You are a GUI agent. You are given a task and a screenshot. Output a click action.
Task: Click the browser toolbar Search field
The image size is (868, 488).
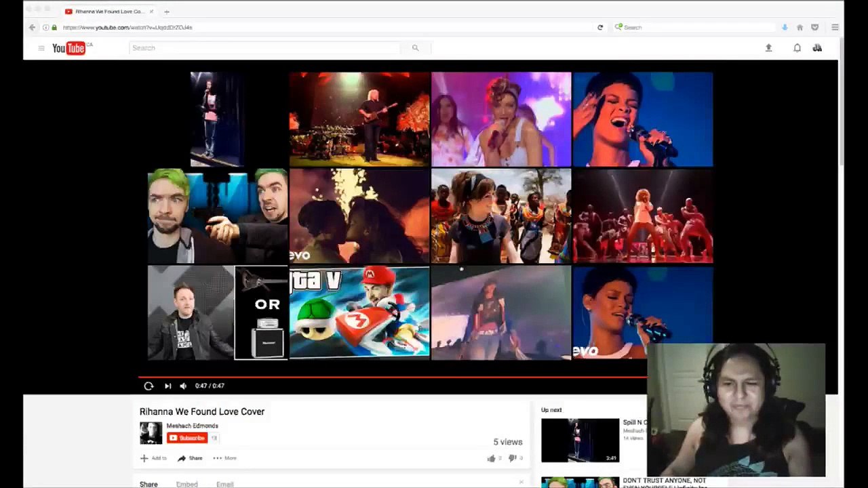click(693, 28)
